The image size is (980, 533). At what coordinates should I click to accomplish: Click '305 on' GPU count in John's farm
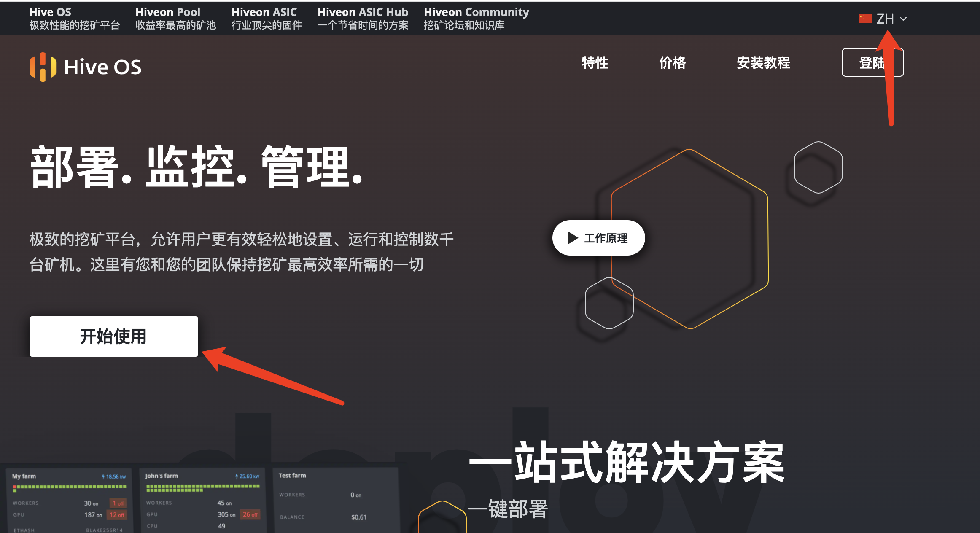(226, 514)
